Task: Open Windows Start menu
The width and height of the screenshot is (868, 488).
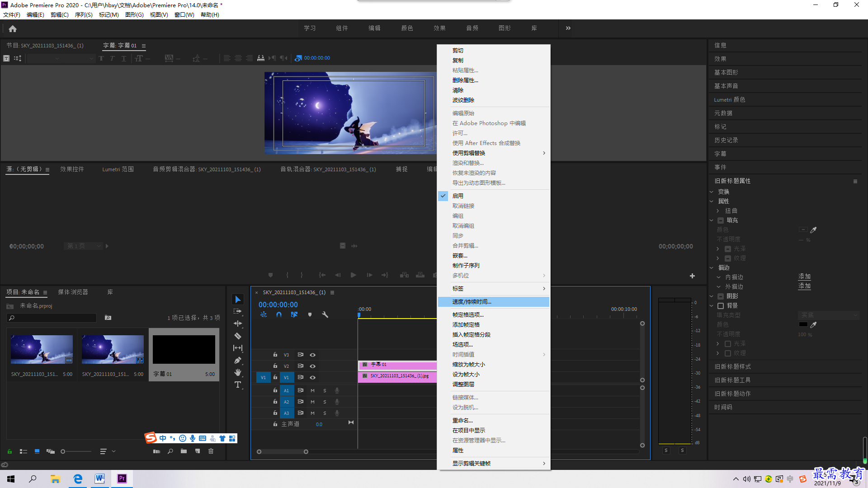Action: 11,479
